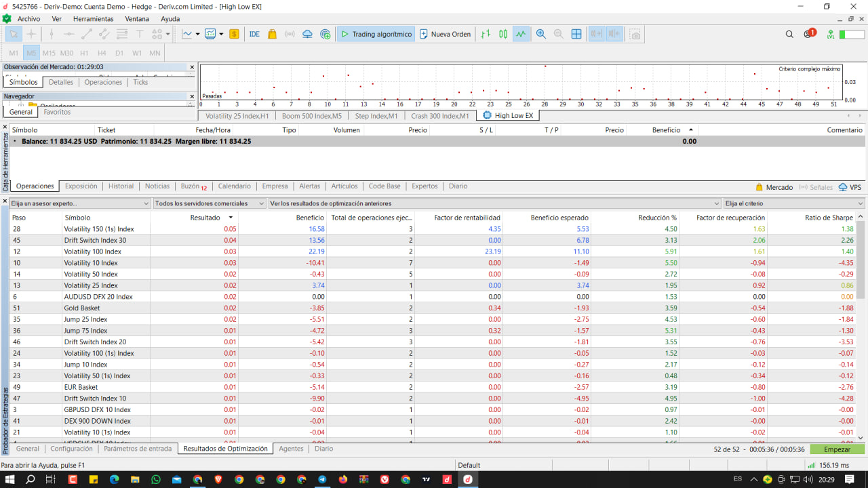Open 'Elija un asesor experto' dropdown

click(80, 203)
